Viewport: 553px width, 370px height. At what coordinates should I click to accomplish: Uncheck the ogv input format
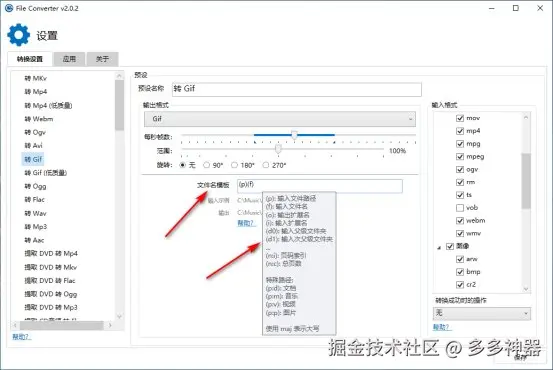pyautogui.click(x=460, y=169)
